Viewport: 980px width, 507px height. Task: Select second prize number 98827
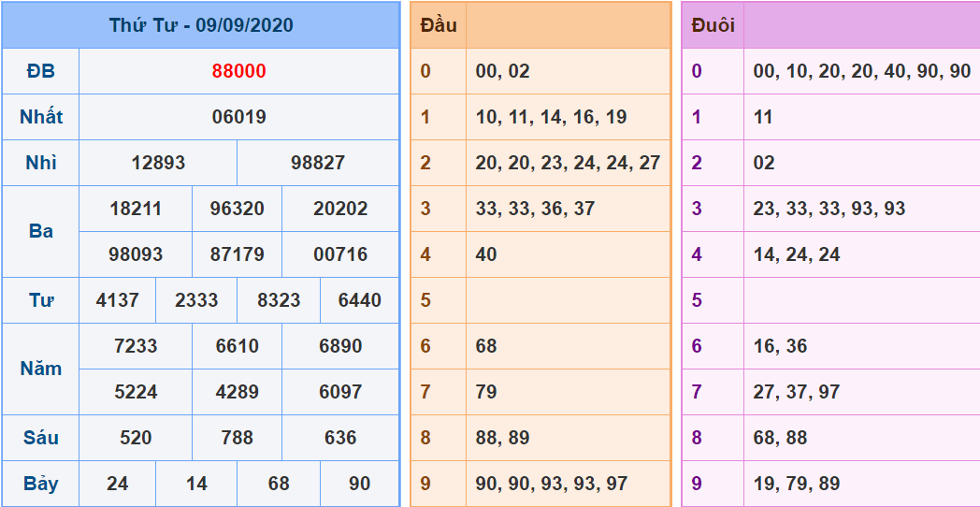click(x=318, y=163)
